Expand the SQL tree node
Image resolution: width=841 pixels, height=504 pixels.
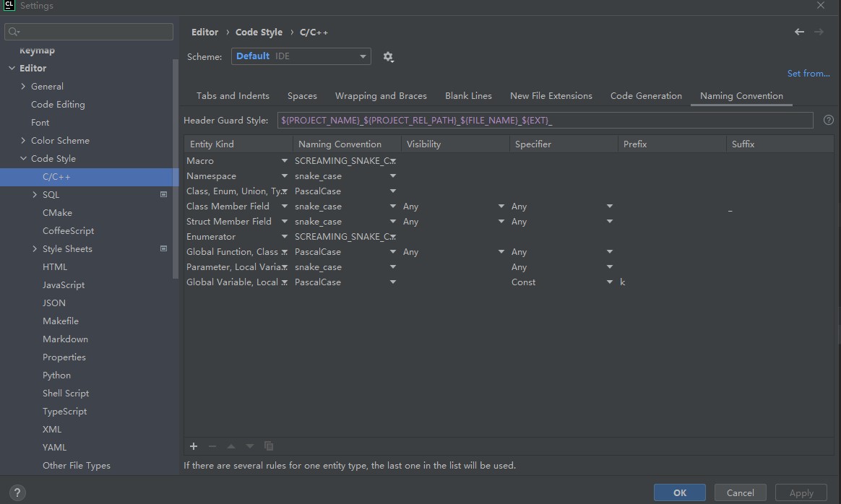(35, 195)
